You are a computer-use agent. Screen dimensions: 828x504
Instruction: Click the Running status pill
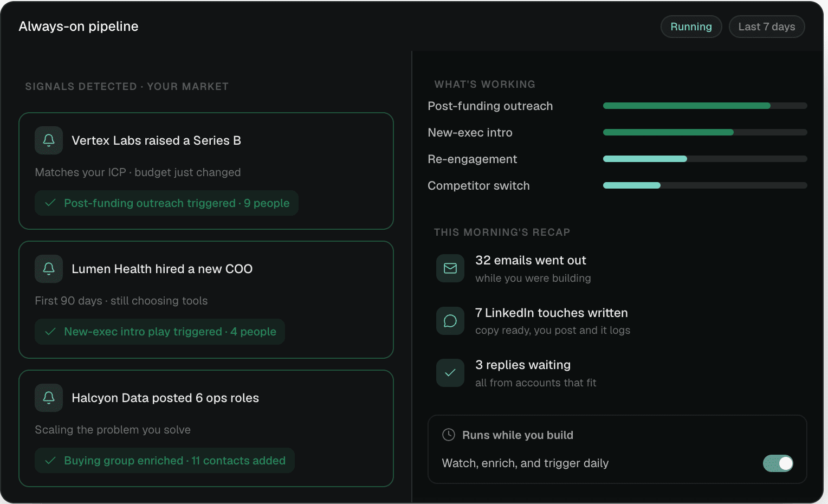point(691,27)
